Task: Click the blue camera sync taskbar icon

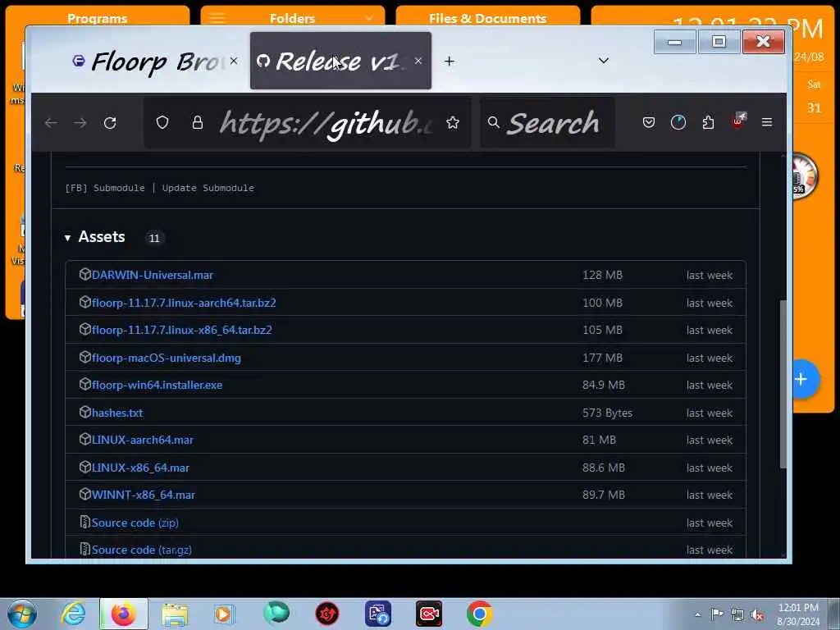Action: tap(378, 614)
